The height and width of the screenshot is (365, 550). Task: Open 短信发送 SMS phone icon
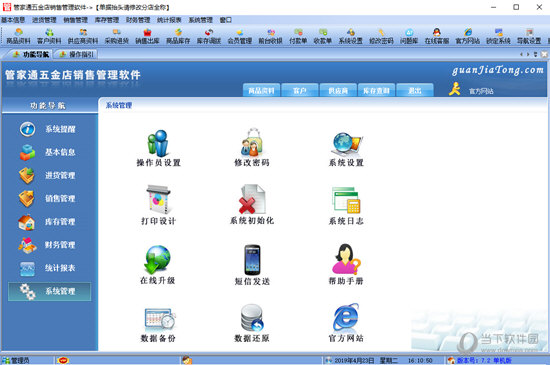coord(252,265)
